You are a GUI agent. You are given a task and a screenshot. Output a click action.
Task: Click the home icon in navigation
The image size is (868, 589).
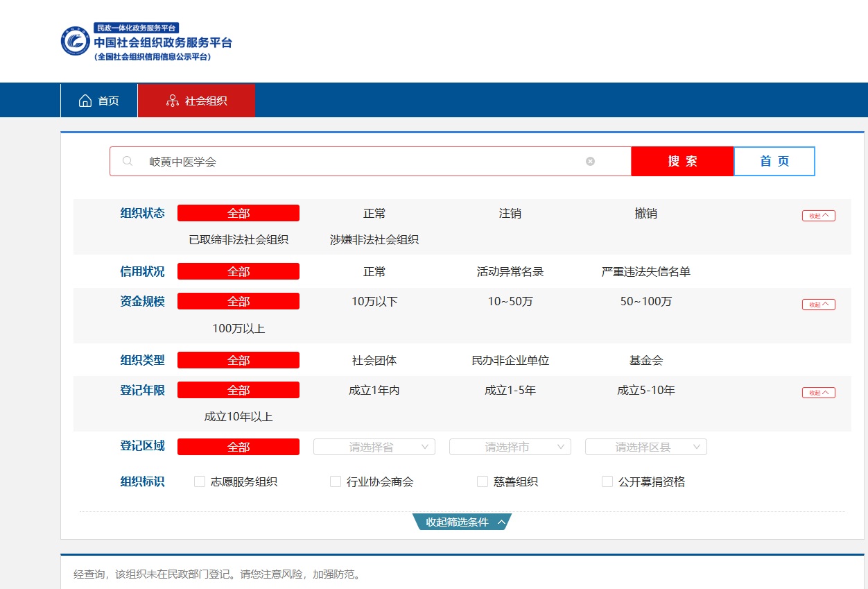[85, 101]
